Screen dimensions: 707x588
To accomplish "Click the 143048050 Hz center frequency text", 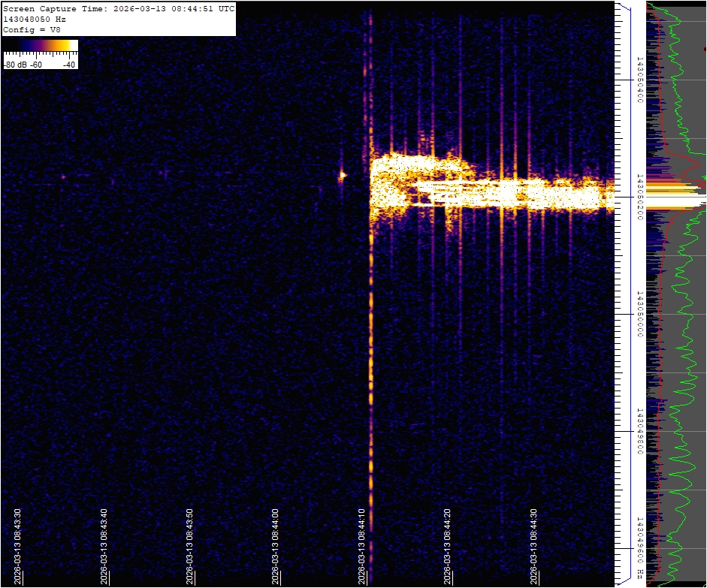I will [35, 19].
